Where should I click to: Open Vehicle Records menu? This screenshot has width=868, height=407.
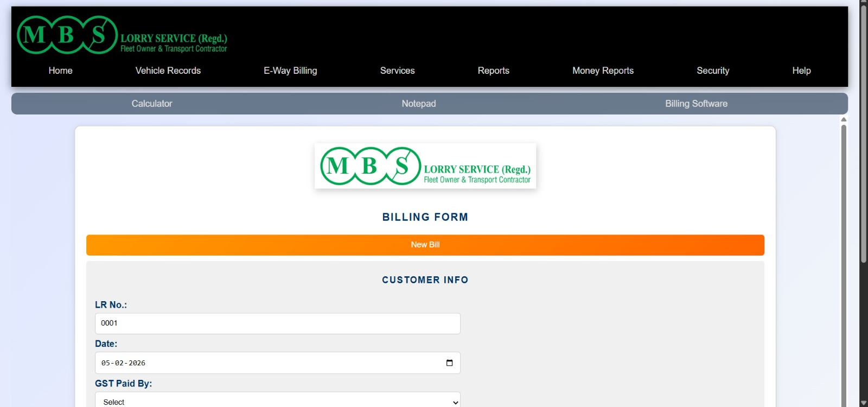(168, 71)
